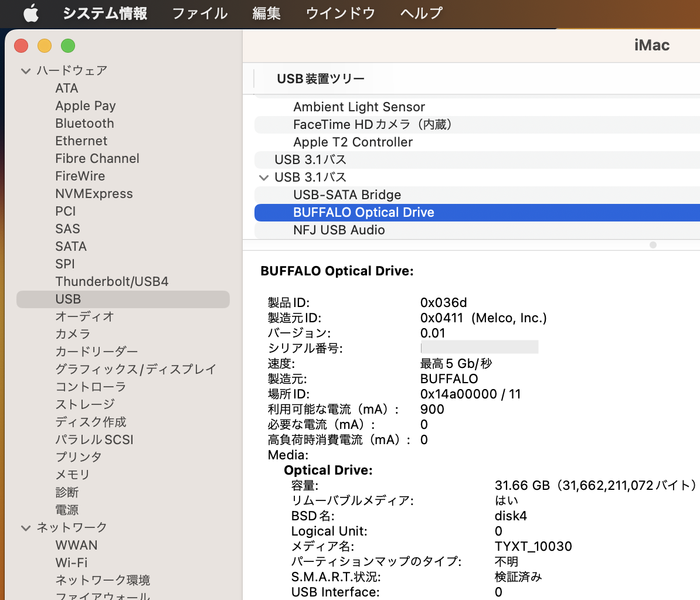Open the 編集 menu
The height and width of the screenshot is (600, 700).
pyautogui.click(x=266, y=13)
